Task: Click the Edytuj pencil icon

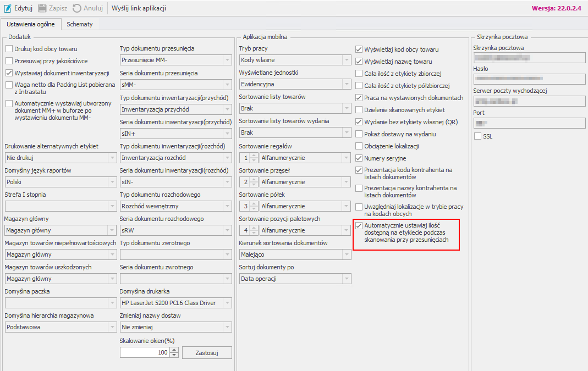Action: [8, 8]
